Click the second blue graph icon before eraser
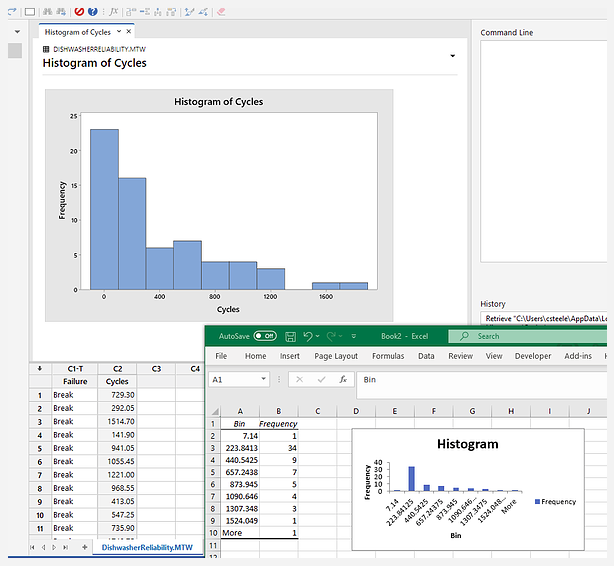Viewport: 614px width, 566px height. point(203,12)
